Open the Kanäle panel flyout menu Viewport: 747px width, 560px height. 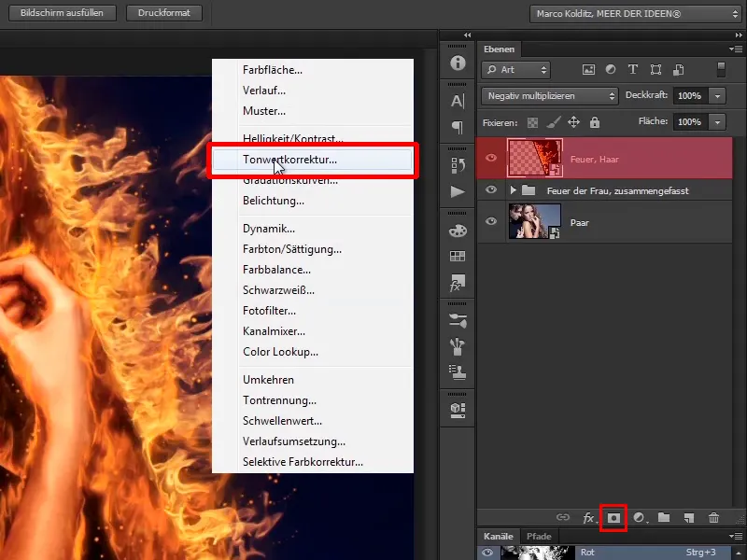[736, 536]
